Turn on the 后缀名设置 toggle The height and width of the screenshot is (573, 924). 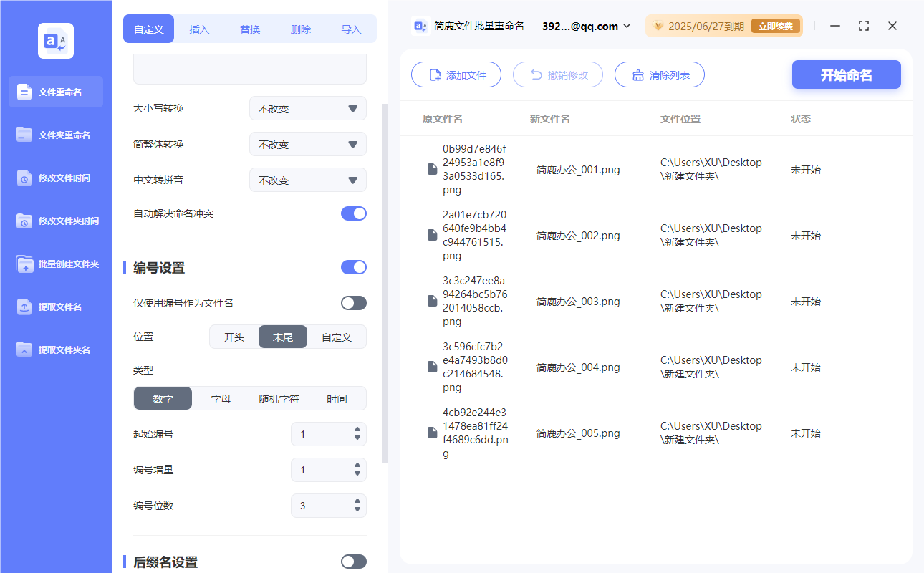(353, 562)
